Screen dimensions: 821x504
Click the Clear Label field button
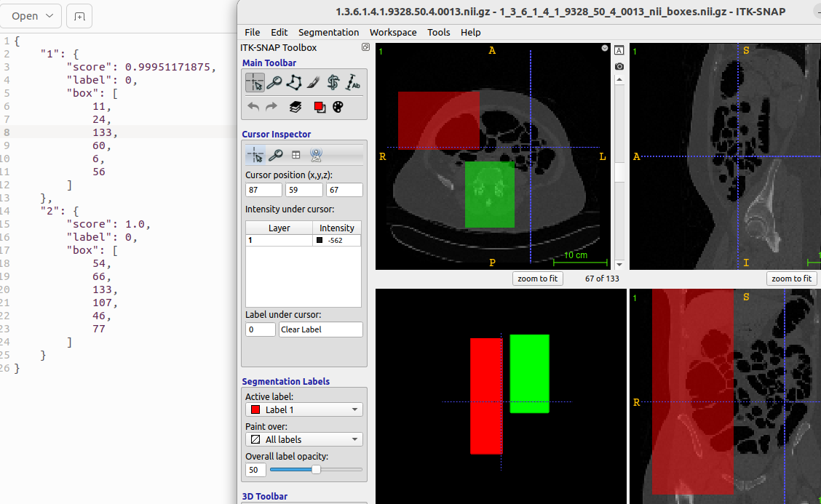coord(321,329)
